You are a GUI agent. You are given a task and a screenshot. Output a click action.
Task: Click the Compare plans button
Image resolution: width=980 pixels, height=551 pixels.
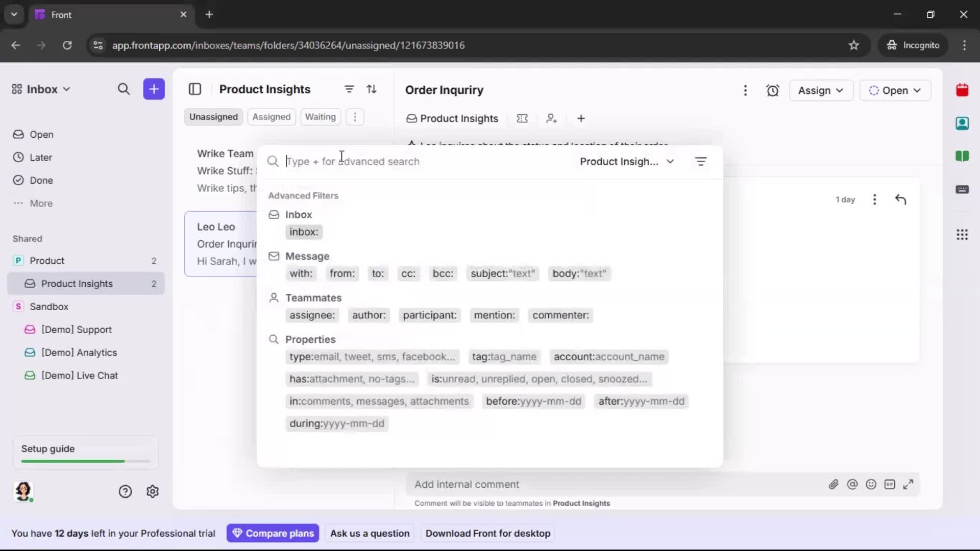[273, 533]
